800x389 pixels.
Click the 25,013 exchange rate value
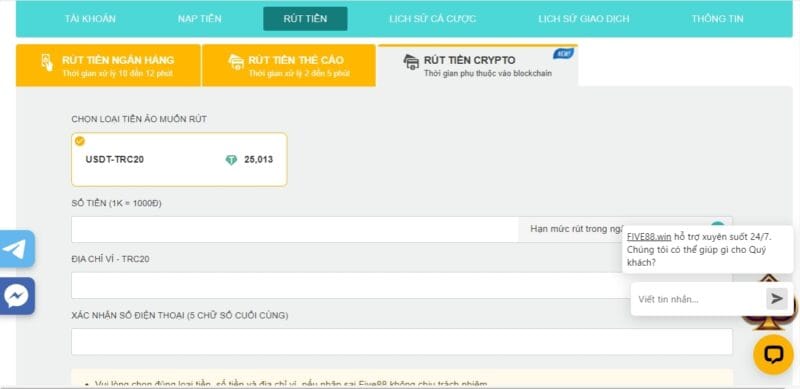[x=259, y=159]
